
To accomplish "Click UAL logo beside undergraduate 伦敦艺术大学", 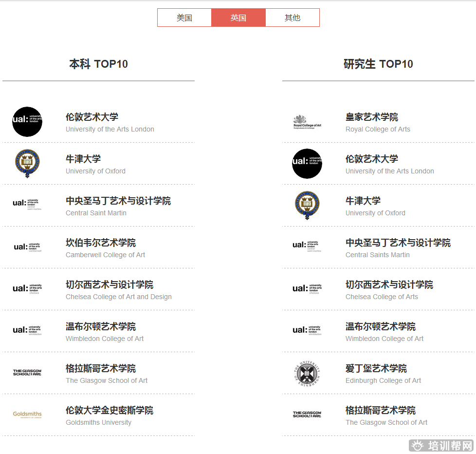I will tap(27, 122).
